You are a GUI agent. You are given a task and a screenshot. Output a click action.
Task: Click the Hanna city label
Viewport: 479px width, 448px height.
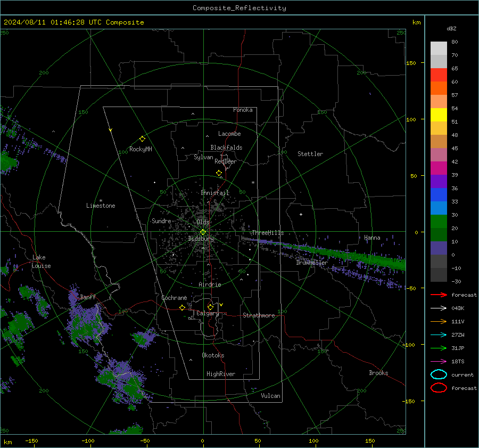point(372,238)
